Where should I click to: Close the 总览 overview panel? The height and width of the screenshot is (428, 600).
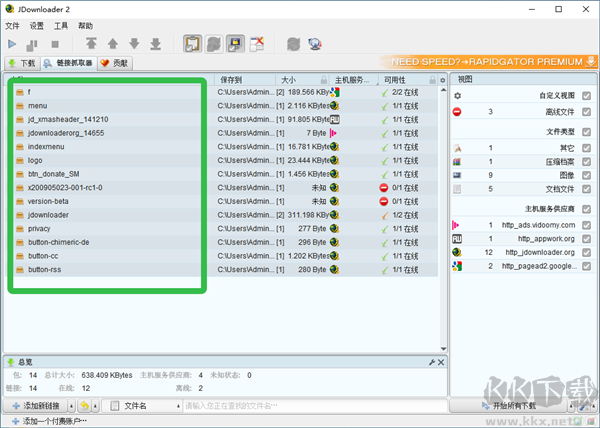441,362
